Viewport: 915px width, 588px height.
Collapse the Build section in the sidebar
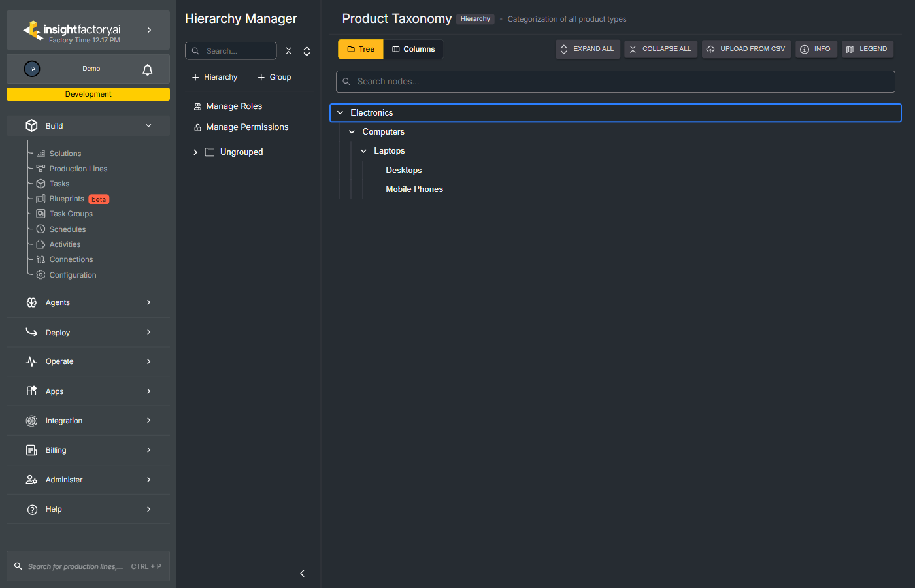click(148, 126)
